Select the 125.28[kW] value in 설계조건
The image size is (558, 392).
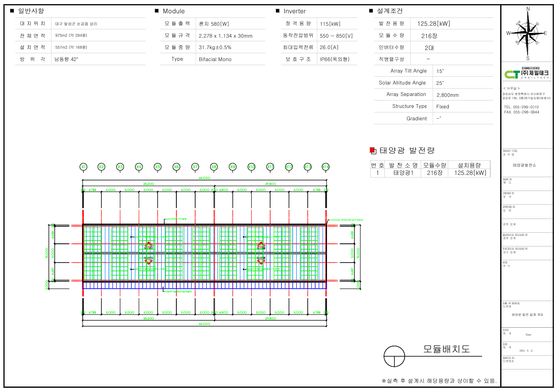tap(434, 24)
